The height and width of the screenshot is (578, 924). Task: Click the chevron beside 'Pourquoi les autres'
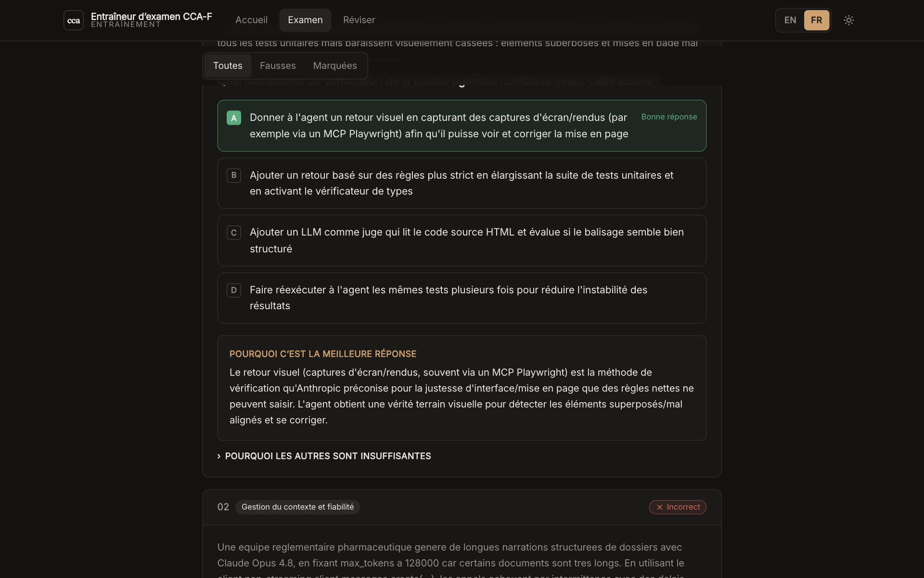click(x=219, y=456)
